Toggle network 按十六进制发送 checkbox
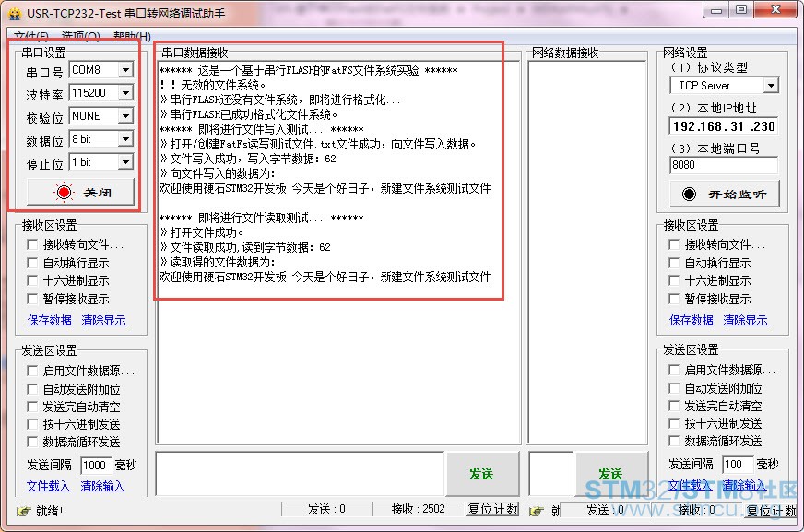This screenshot has height=532, width=804. 674,423
